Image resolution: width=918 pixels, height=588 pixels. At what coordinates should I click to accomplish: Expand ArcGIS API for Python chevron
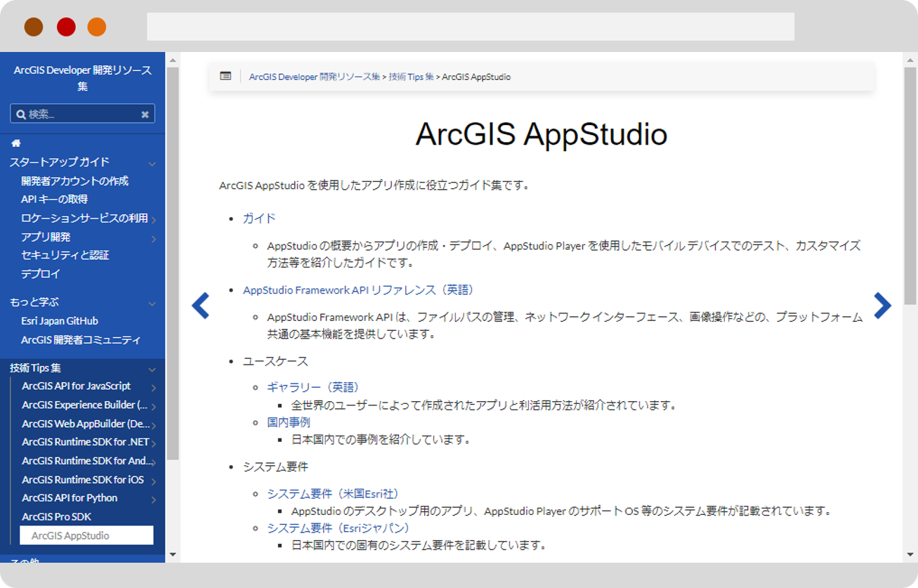[153, 499]
